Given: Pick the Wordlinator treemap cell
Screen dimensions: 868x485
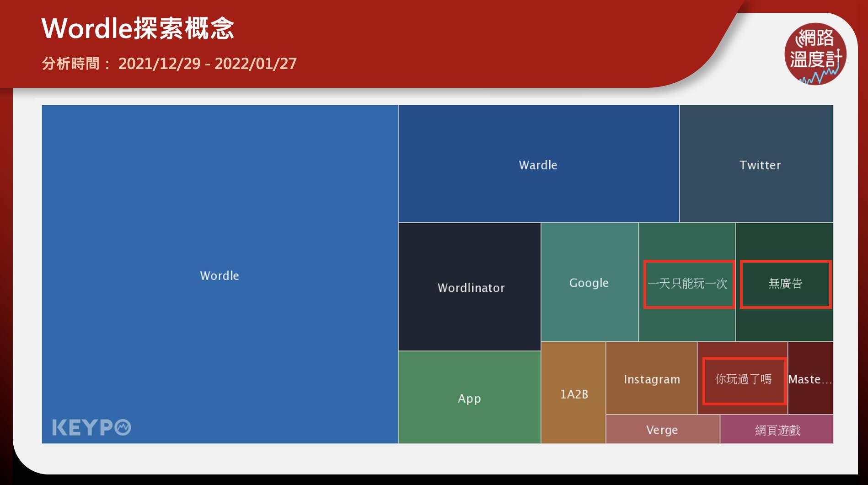Looking at the screenshot, I should (470, 287).
